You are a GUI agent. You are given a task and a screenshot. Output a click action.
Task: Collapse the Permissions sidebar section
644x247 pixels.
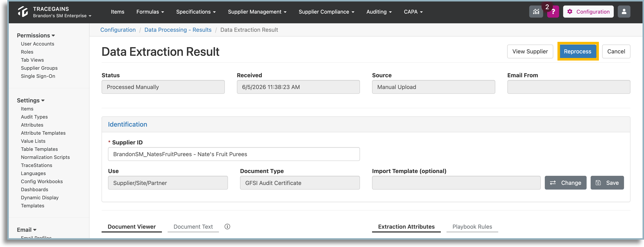point(36,36)
